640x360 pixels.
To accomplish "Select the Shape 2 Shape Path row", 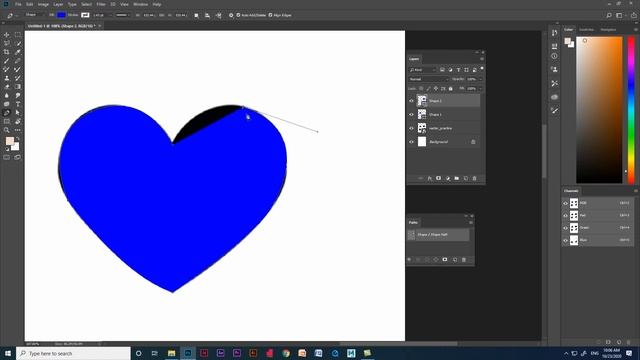I will click(x=438, y=235).
